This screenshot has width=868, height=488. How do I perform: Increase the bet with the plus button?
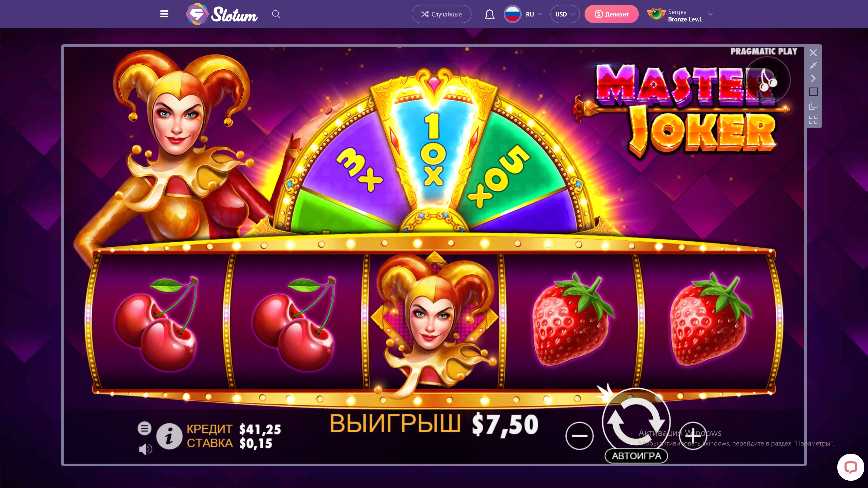point(692,435)
